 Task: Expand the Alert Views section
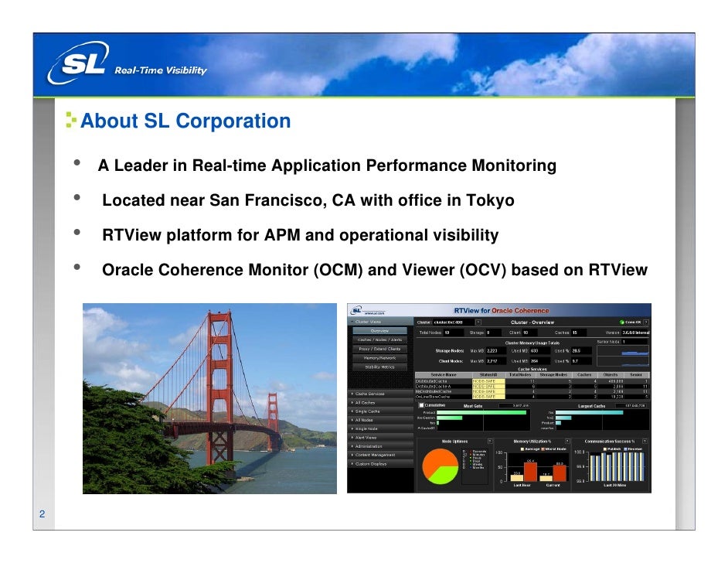pos(379,438)
